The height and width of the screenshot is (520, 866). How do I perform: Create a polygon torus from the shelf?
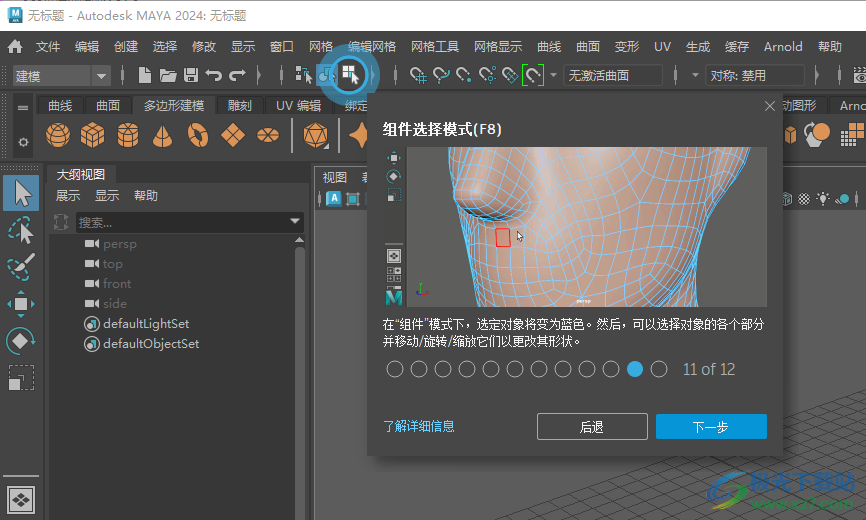coord(198,135)
